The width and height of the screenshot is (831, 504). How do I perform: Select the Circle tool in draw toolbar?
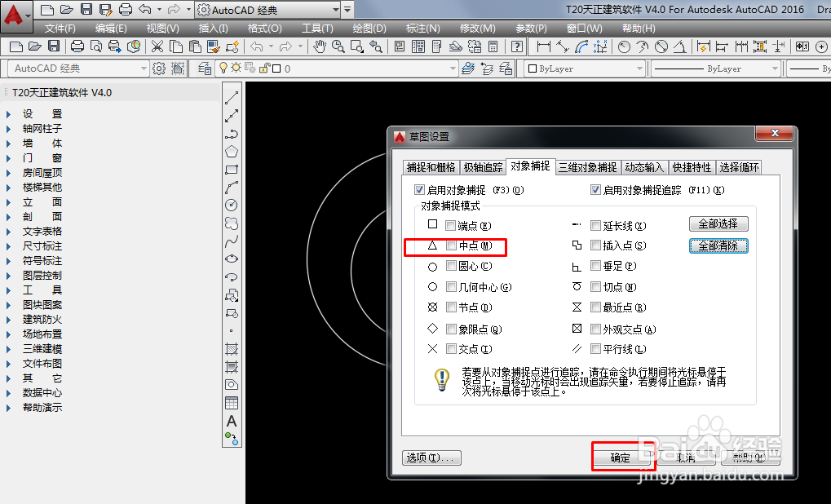tap(232, 206)
